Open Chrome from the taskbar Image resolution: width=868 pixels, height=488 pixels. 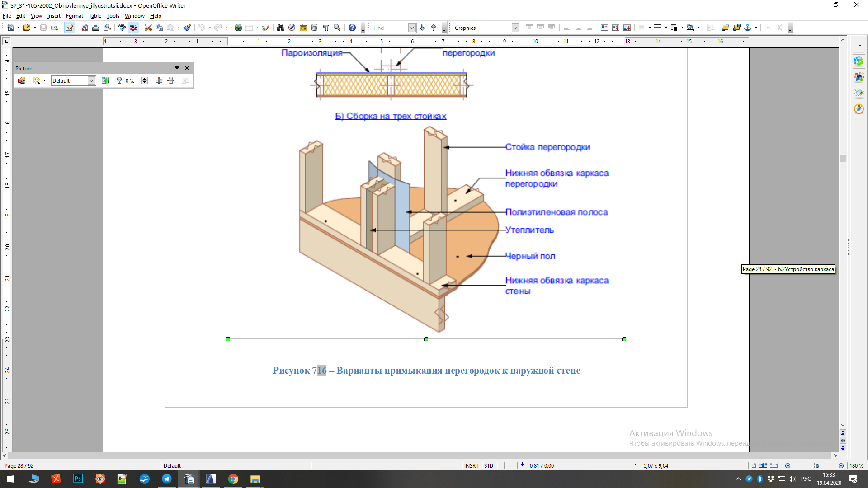pyautogui.click(x=233, y=479)
